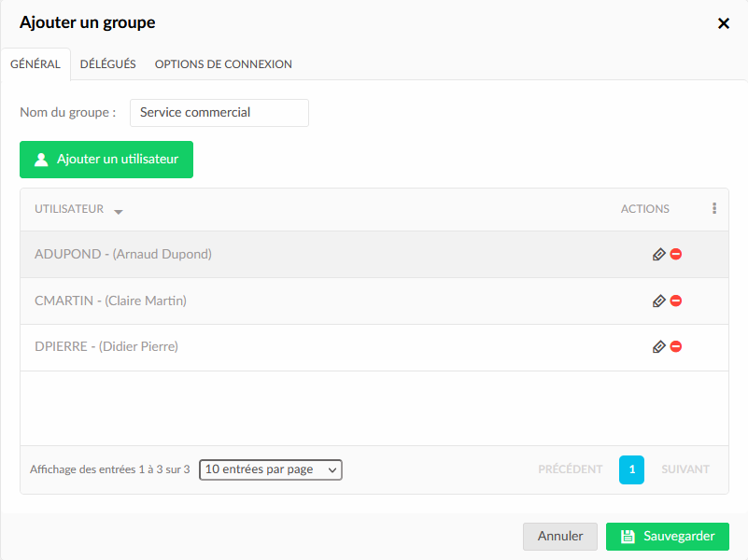
Task: Select the Claire Martin user row
Action: [x=374, y=301]
